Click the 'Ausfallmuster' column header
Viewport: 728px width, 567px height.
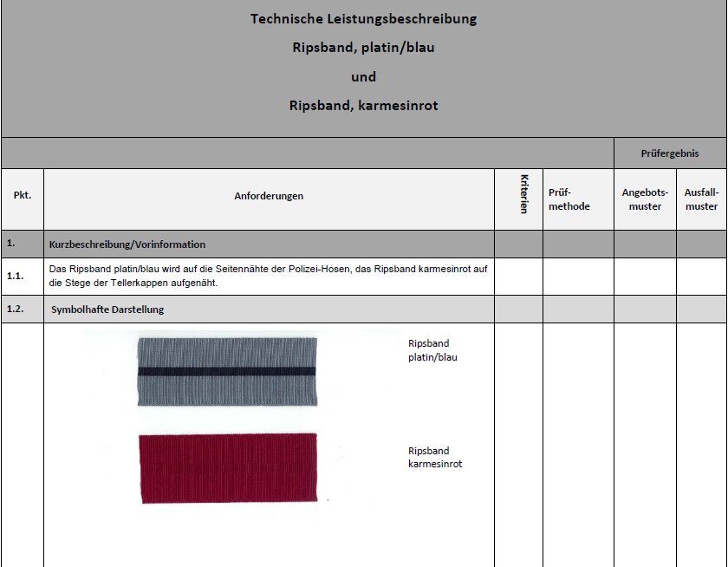pos(701,199)
